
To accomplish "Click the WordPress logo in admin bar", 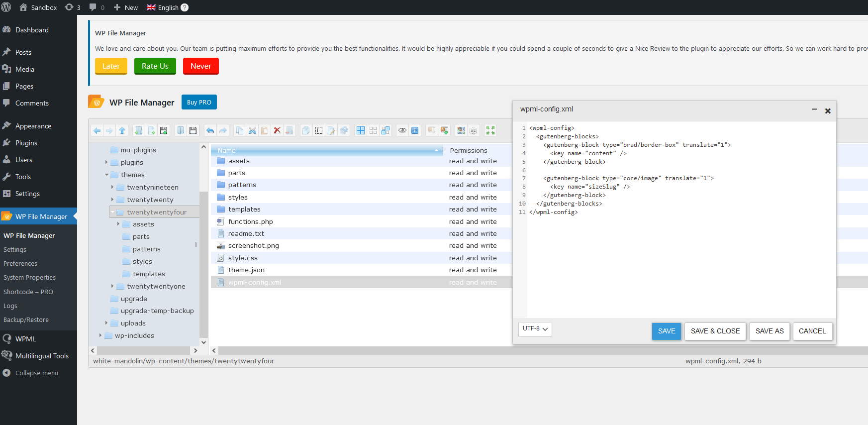I will point(6,7).
